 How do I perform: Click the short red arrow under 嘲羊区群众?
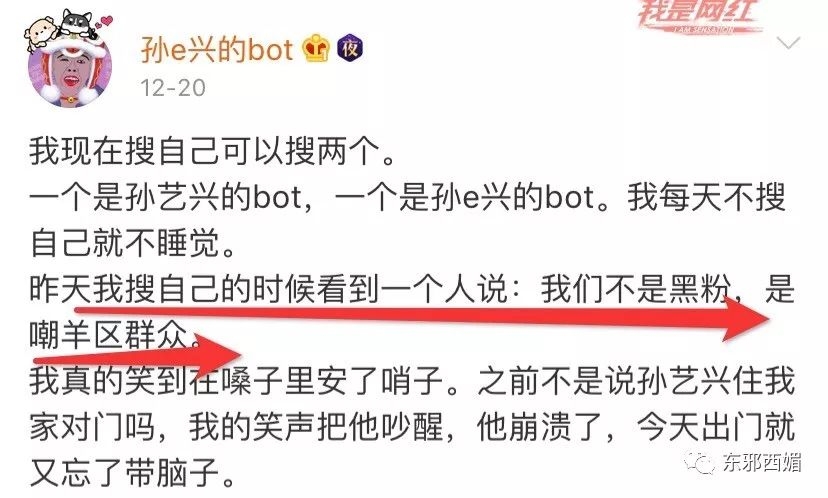click(x=138, y=356)
